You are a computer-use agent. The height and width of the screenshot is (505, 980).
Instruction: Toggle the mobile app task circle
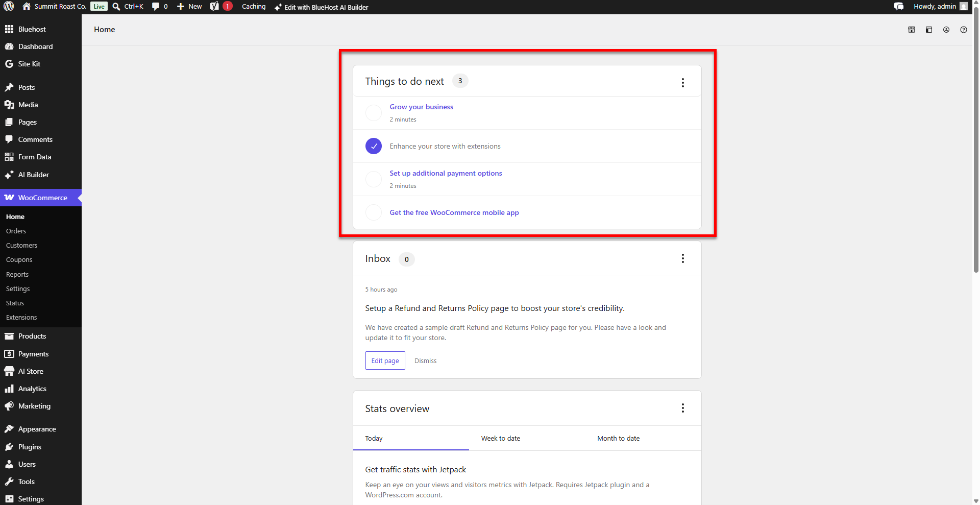click(x=374, y=212)
